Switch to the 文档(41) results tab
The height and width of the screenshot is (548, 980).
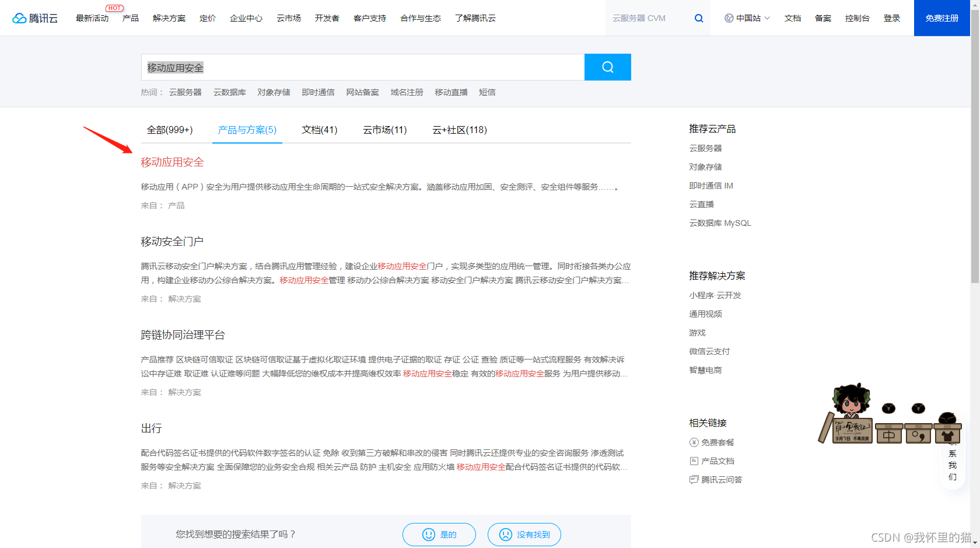point(320,130)
